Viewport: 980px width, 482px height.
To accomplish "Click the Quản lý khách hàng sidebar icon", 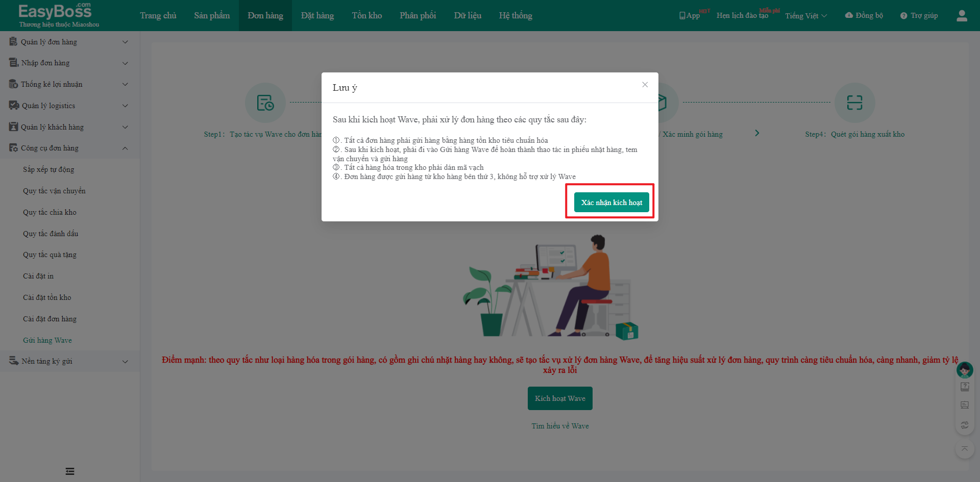I will click(13, 126).
